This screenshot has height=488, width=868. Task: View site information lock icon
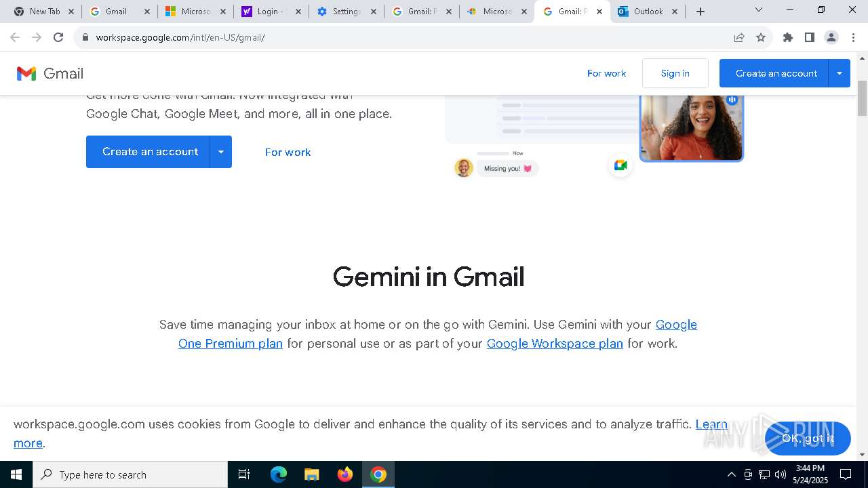click(x=85, y=37)
